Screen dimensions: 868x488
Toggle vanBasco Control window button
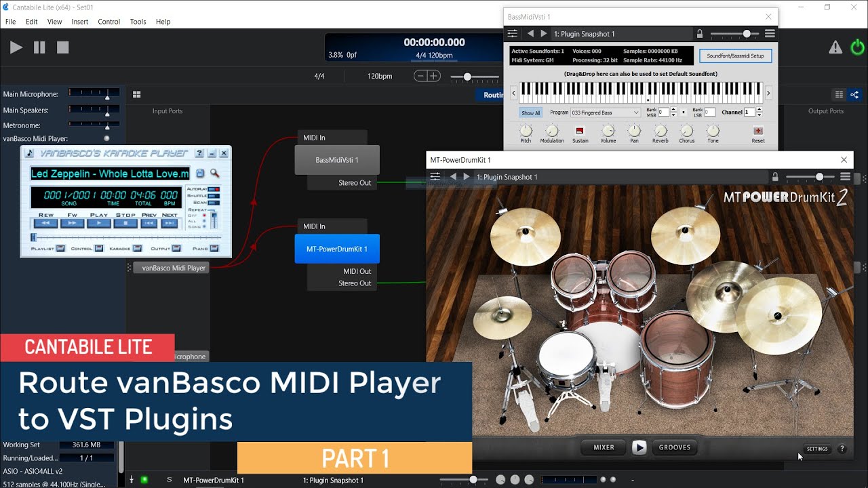click(99, 249)
